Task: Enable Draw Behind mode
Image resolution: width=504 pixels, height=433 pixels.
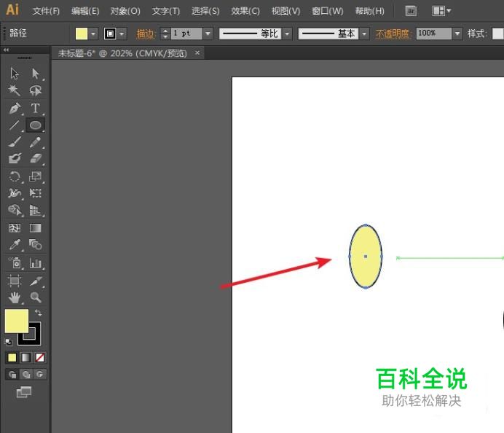Action: click(x=26, y=375)
